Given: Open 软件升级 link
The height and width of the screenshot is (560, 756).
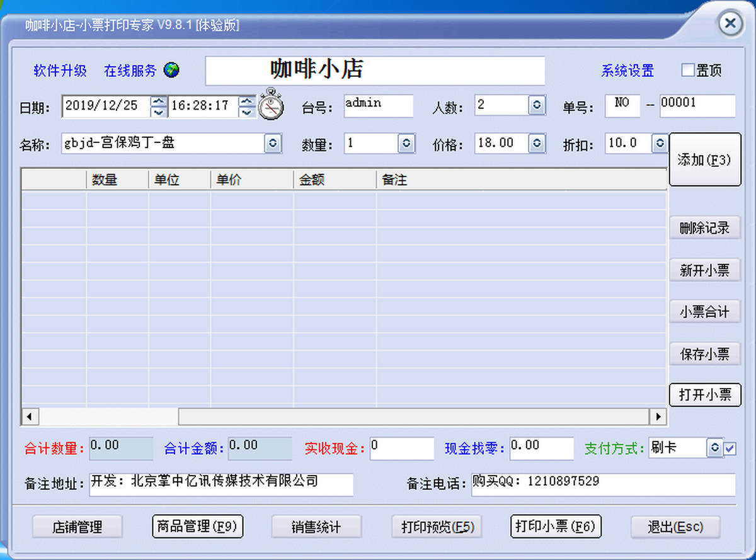Looking at the screenshot, I should (x=60, y=71).
